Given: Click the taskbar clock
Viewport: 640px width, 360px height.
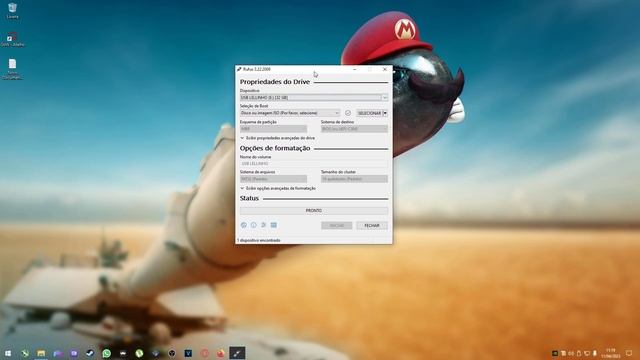Looking at the screenshot, I should coord(611,353).
